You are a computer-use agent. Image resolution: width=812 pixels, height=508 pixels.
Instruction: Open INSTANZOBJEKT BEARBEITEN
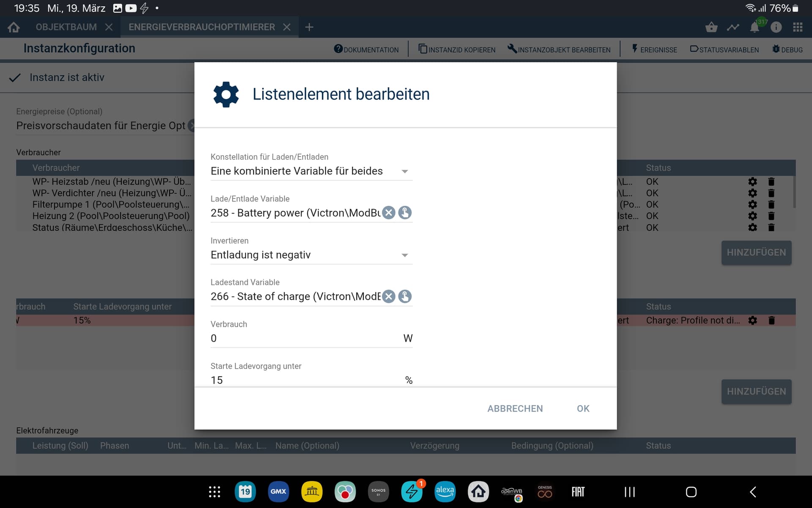(x=559, y=49)
